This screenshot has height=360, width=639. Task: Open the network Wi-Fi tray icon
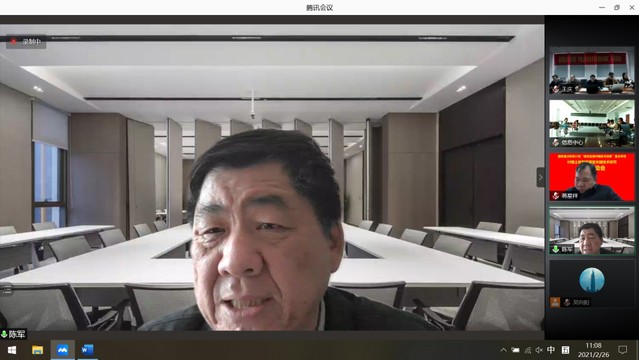coord(528,350)
